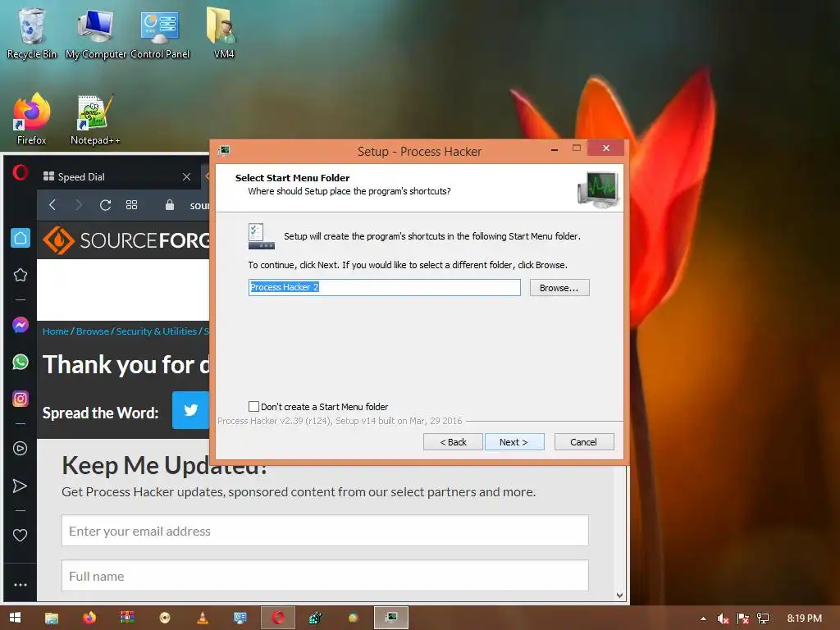Screen dimensions: 840x630
Task: Click Action Center flag in tray
Action: [x=743, y=619]
